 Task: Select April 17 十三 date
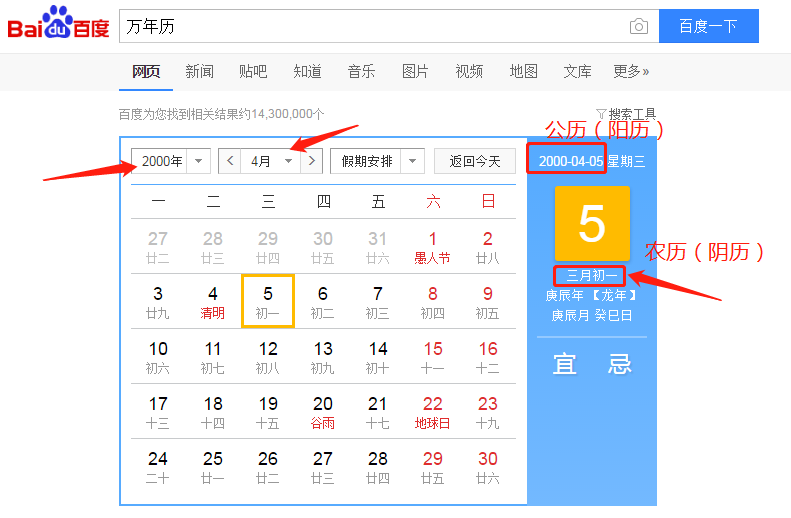click(x=158, y=412)
